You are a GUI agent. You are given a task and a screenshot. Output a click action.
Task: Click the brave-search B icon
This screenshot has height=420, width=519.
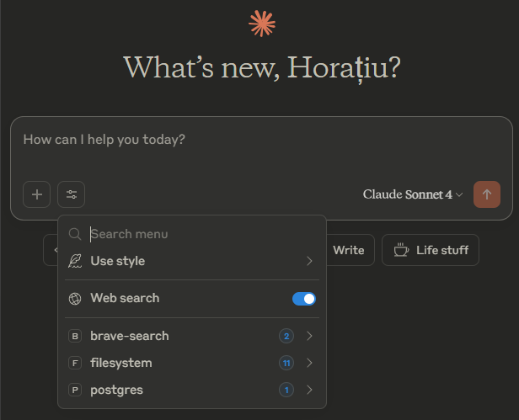[75, 336]
